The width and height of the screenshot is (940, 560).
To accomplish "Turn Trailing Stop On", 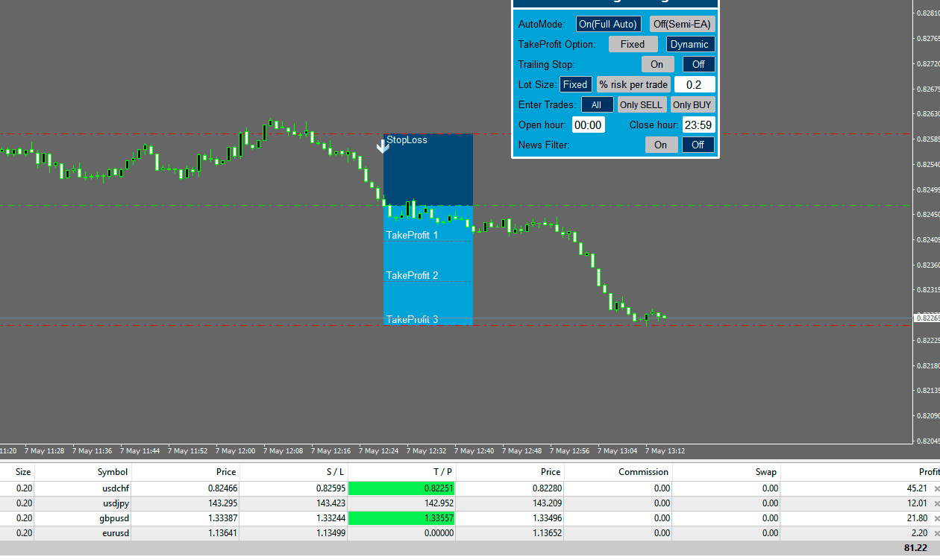I will (x=657, y=64).
